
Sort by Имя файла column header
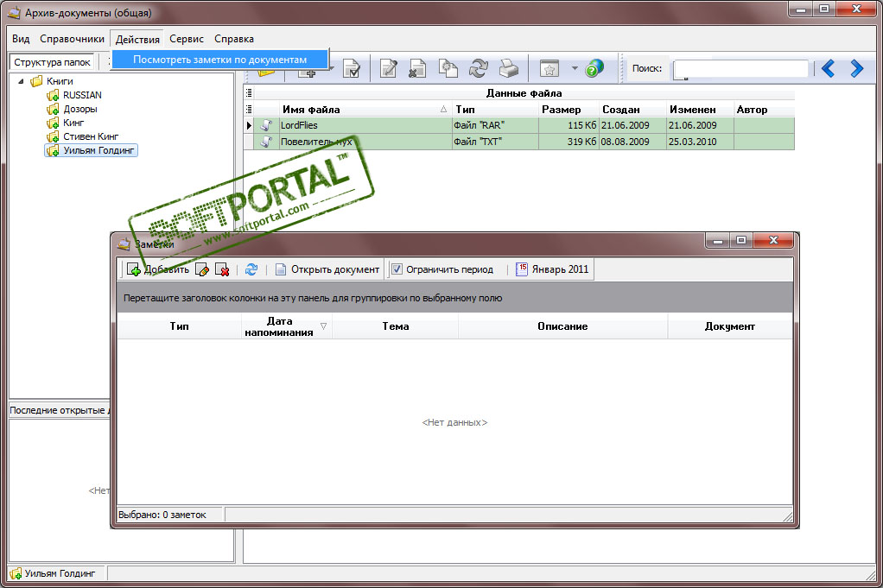365,109
